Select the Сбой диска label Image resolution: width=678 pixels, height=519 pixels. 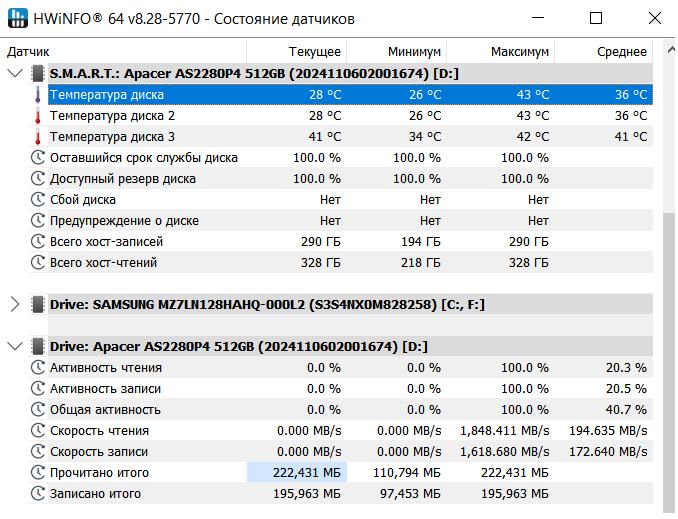point(83,200)
